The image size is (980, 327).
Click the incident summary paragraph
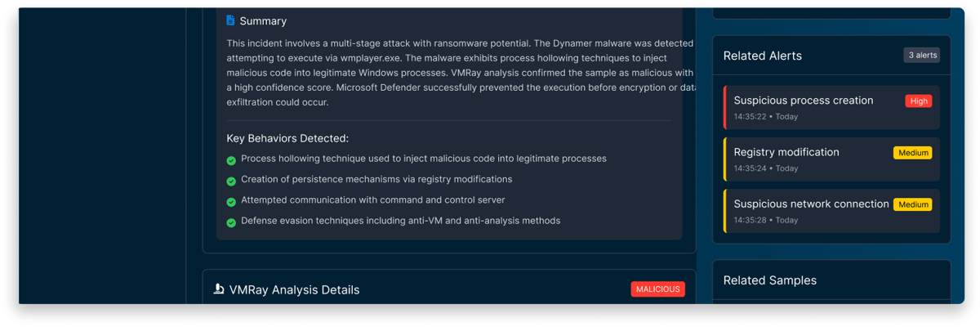(460, 73)
